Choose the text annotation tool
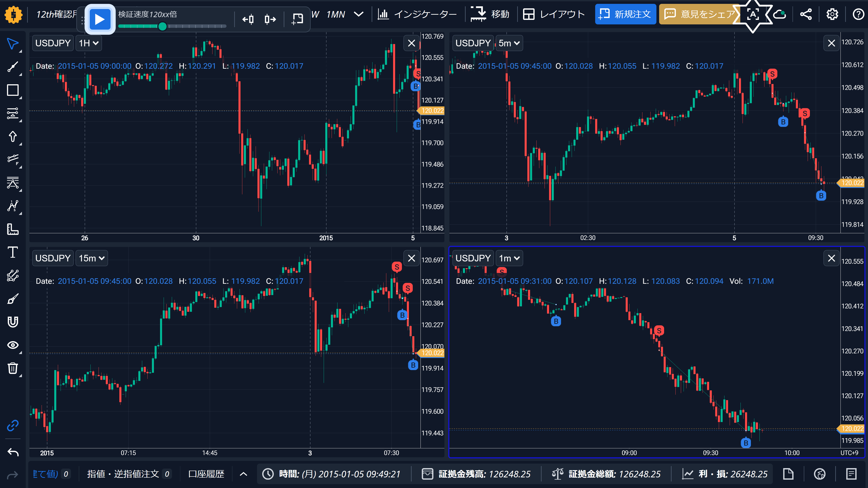Screen dimensions: 868x488 point(13,252)
